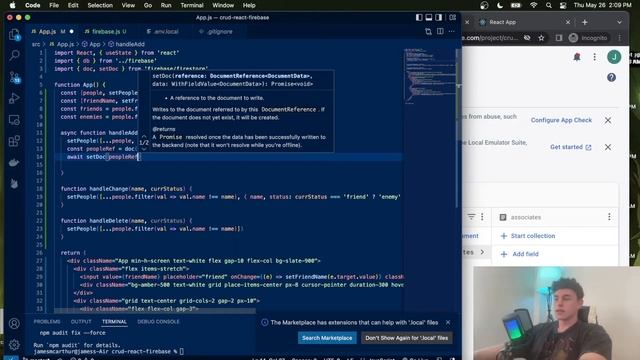Open the browser tab search chevron
640x360 pixels.
point(619,22)
